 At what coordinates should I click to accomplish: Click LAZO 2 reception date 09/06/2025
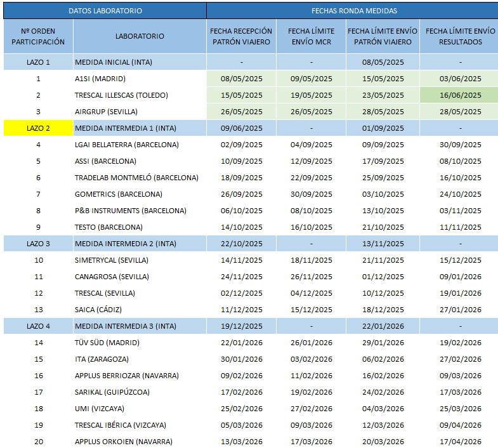click(241, 128)
